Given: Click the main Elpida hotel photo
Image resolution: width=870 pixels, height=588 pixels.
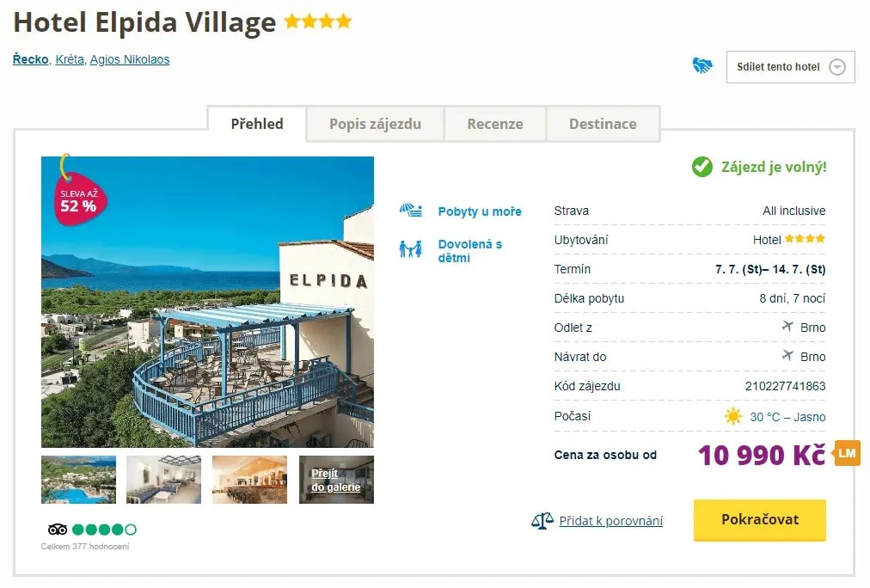Looking at the screenshot, I should coord(207,302).
